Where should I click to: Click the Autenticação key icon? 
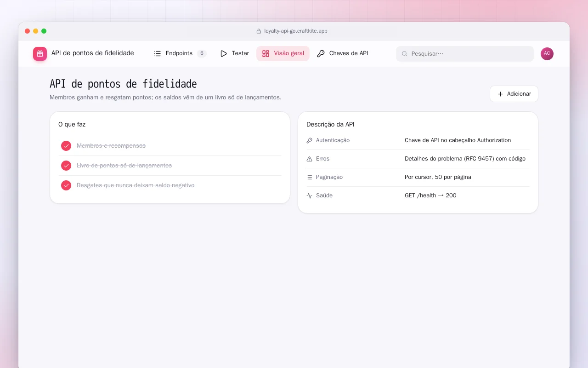pos(309,140)
